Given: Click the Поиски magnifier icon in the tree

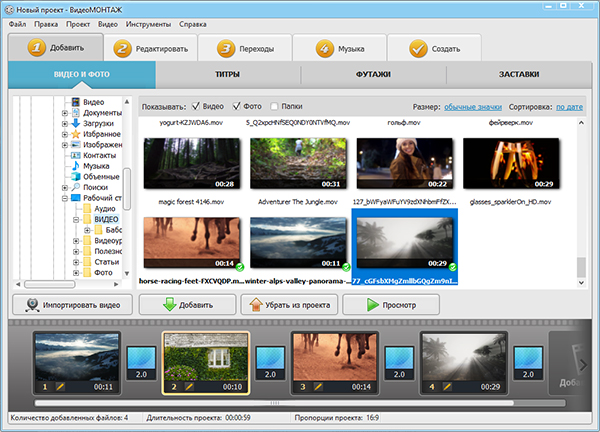Looking at the screenshot, I should [x=74, y=187].
